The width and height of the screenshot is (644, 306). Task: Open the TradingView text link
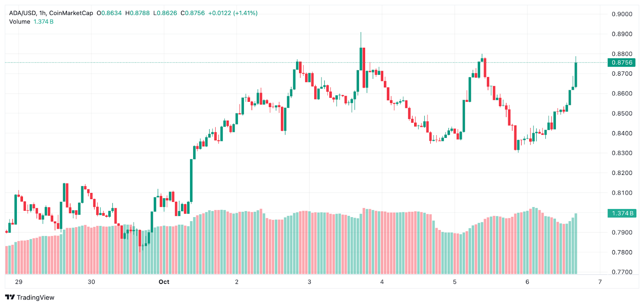point(35,298)
